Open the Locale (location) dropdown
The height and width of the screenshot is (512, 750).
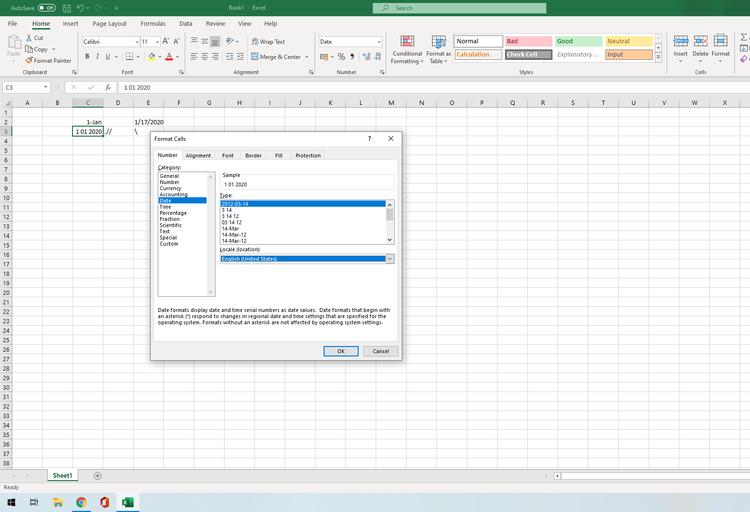(390, 259)
